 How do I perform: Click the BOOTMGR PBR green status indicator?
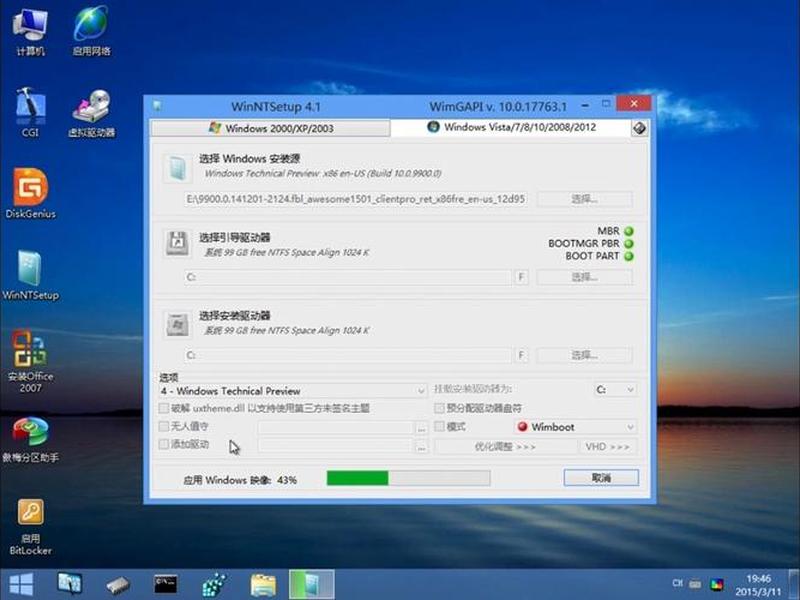pos(629,244)
